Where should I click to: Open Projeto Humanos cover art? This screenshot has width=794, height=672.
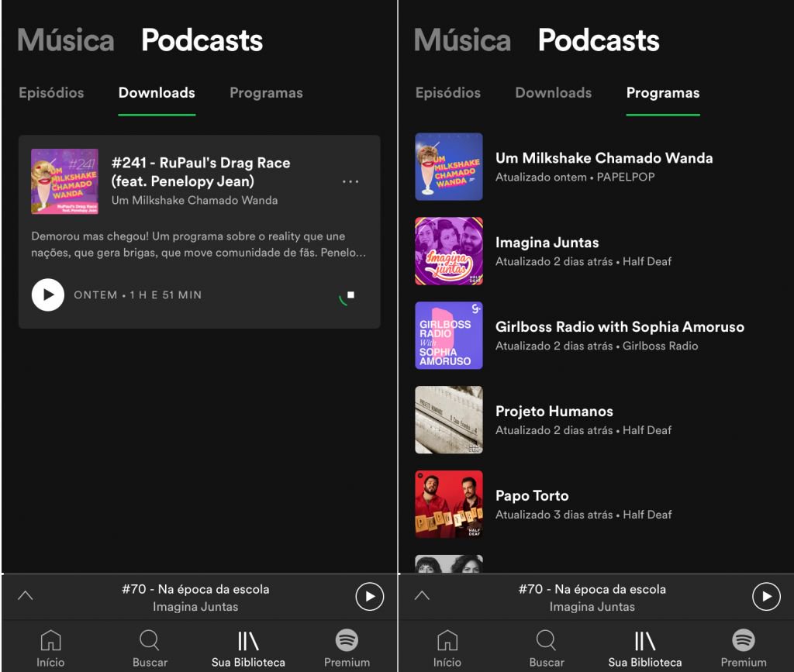[449, 420]
